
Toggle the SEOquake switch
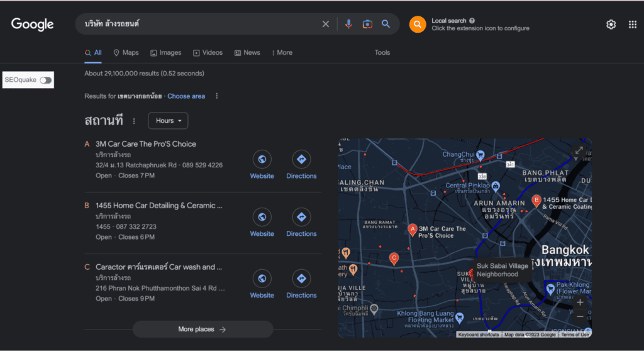pyautogui.click(x=45, y=80)
